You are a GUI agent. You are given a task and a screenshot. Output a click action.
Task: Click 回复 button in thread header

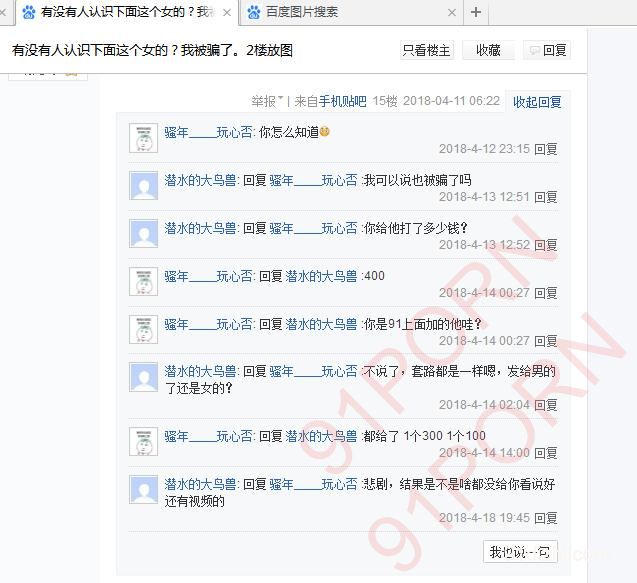point(547,50)
